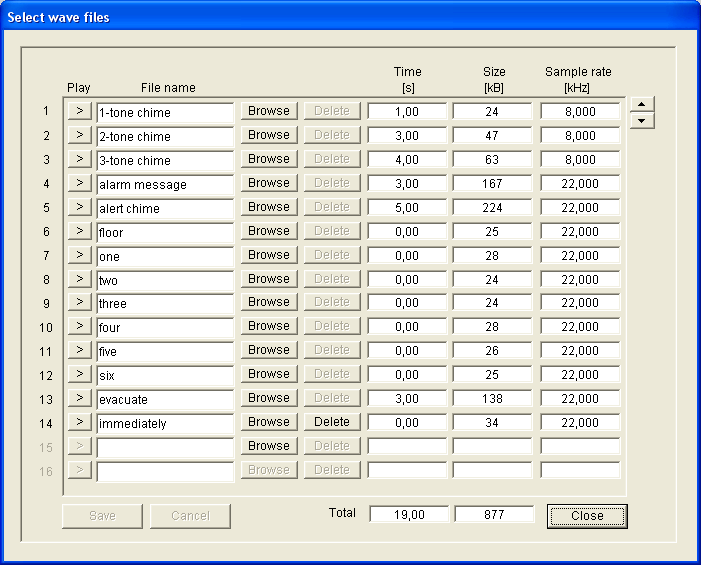Image resolution: width=701 pixels, height=565 pixels.
Task: Play the alarm message file
Action: coord(80,183)
